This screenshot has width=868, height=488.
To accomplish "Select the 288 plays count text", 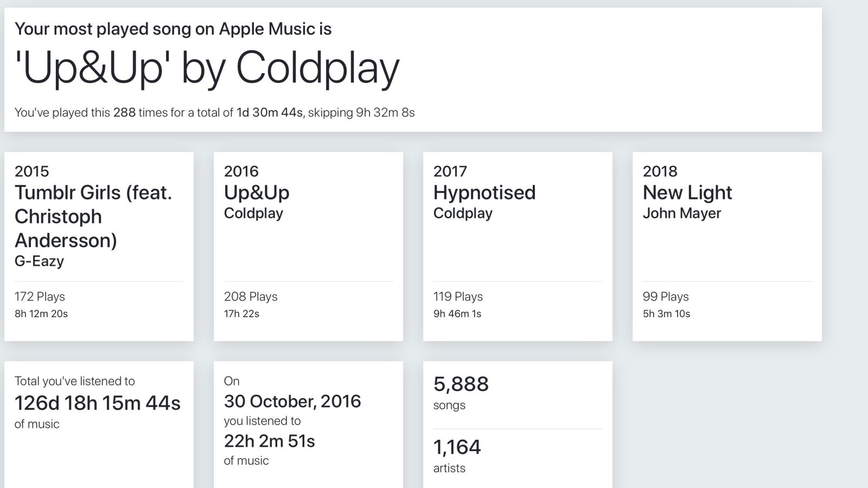I will (124, 113).
